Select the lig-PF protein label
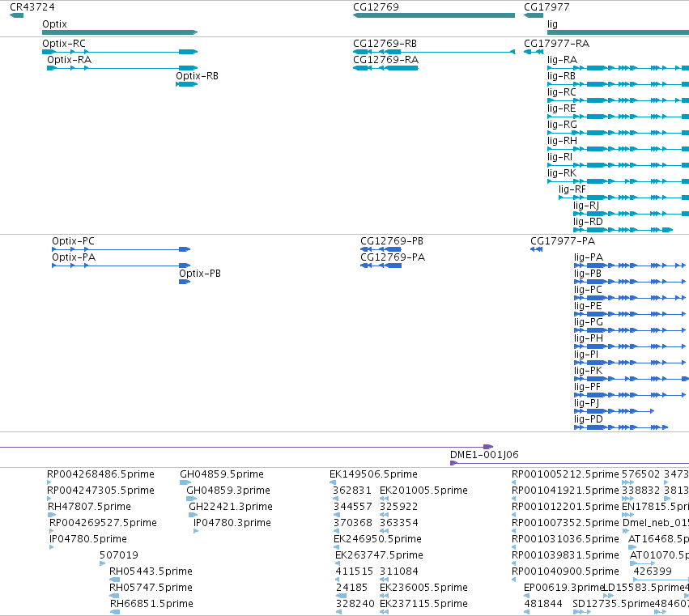Viewport: 689px width, 616px height. (x=587, y=387)
